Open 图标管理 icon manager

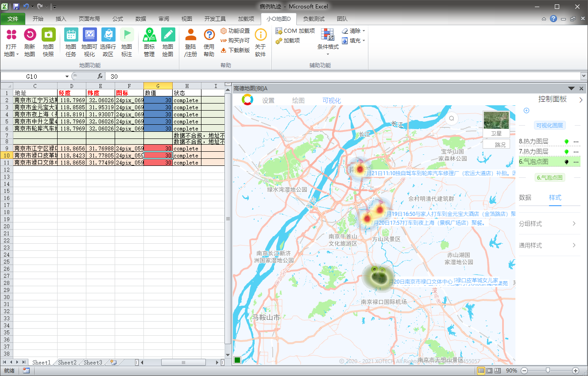pos(149,35)
